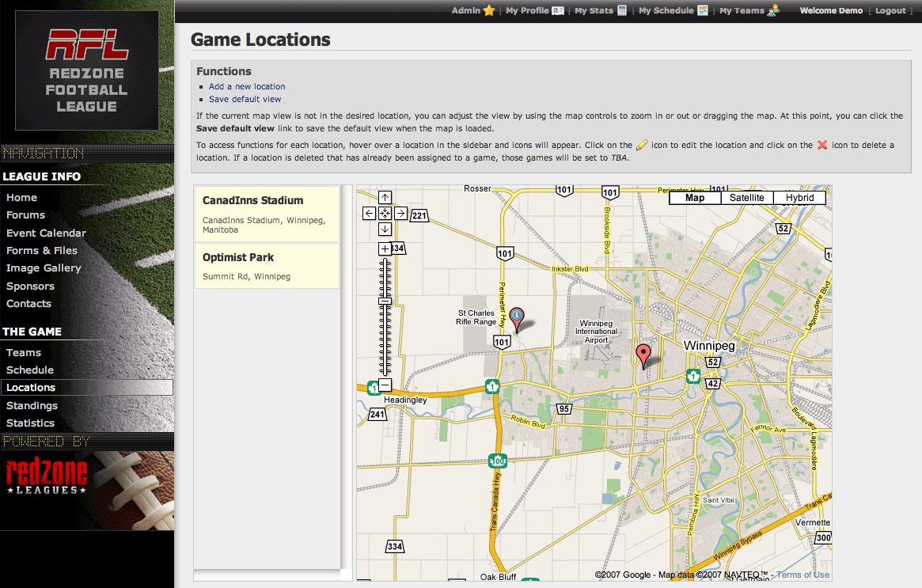Select the Map view type

pos(695,198)
